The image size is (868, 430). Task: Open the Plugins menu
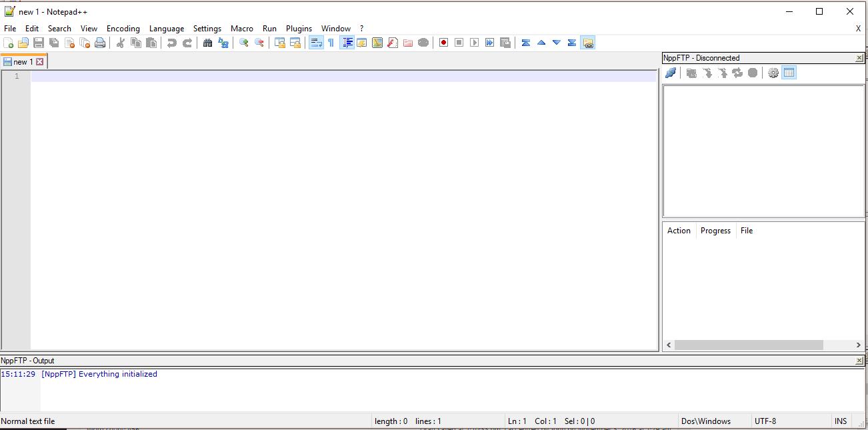coord(299,29)
